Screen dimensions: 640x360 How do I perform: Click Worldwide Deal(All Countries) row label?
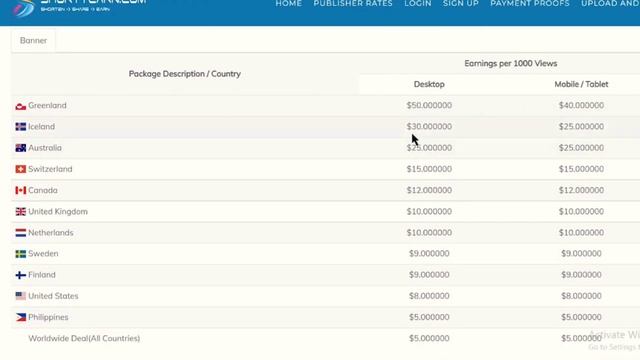pyautogui.click(x=84, y=338)
